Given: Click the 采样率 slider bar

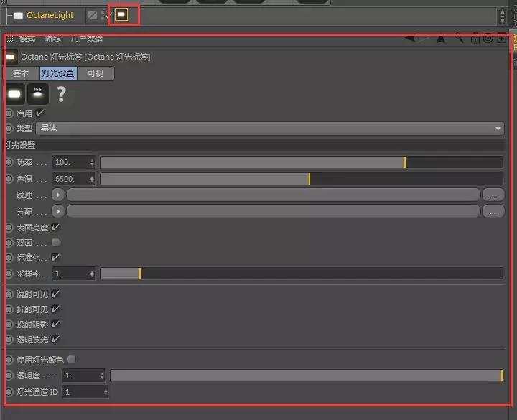Looking at the screenshot, I should coord(302,274).
